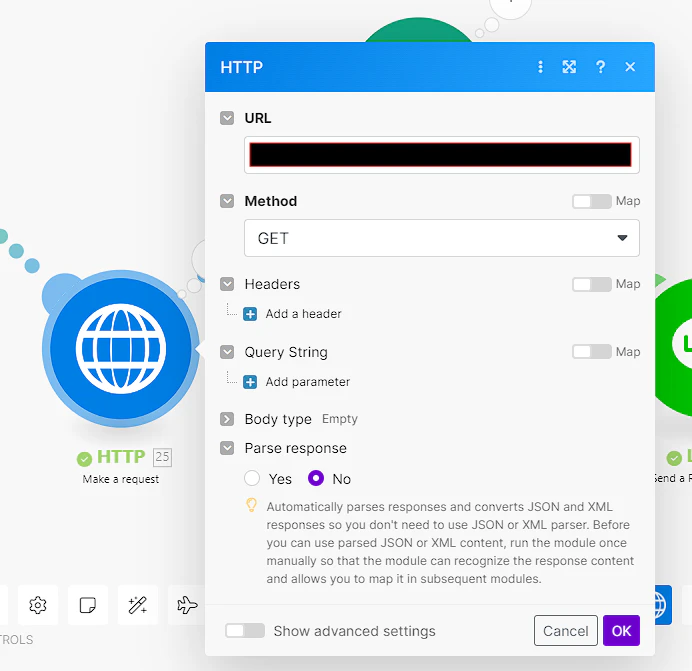Click the green check status on HTTP module
Viewport: 692px width, 671px height.
(84, 459)
